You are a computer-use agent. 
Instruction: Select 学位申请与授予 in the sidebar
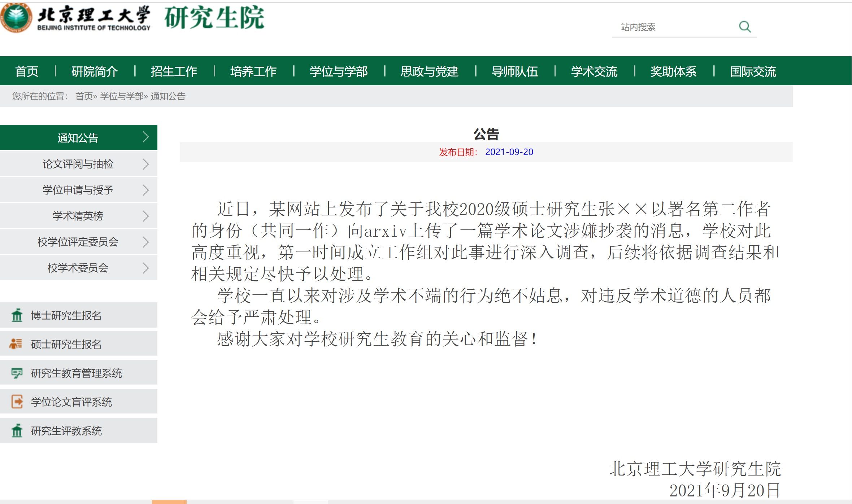[x=79, y=190]
